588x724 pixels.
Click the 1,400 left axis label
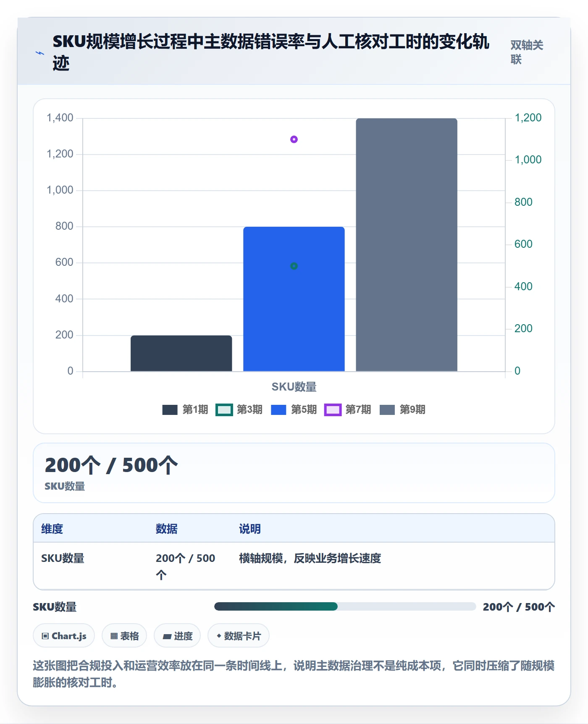click(60, 118)
